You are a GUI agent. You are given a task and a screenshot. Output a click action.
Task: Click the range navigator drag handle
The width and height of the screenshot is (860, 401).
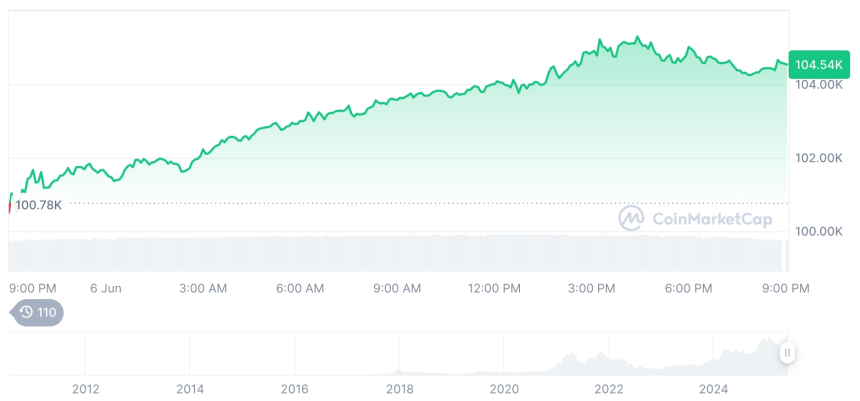click(x=788, y=353)
